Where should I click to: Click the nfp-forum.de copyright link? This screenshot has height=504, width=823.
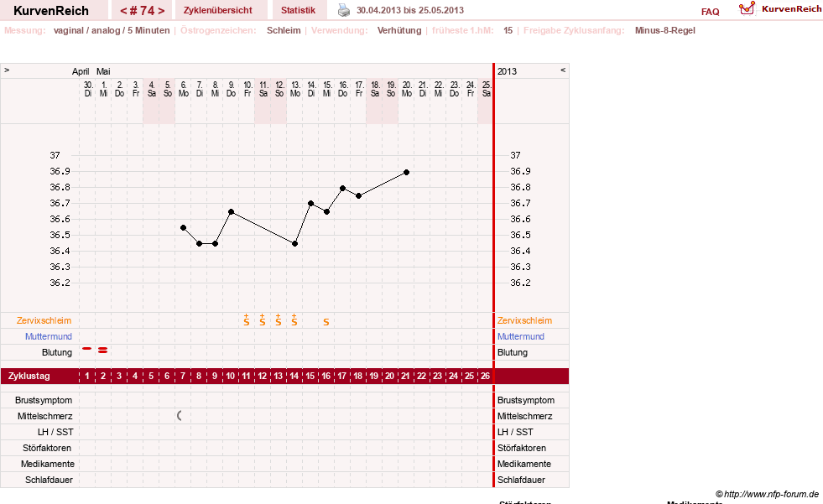(x=767, y=494)
